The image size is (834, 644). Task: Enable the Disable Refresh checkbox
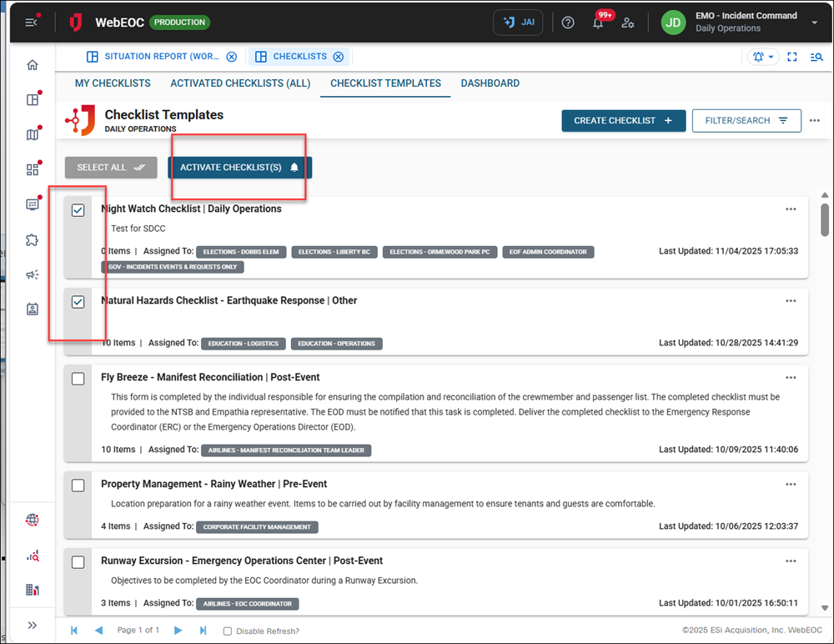coord(227,631)
